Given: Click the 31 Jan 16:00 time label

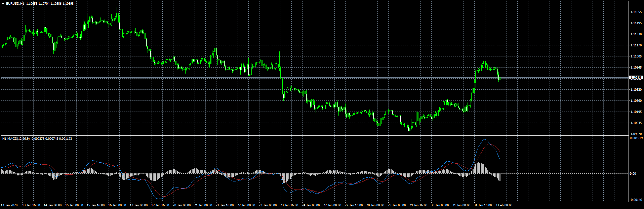Looking at the screenshot, I should (483, 205).
